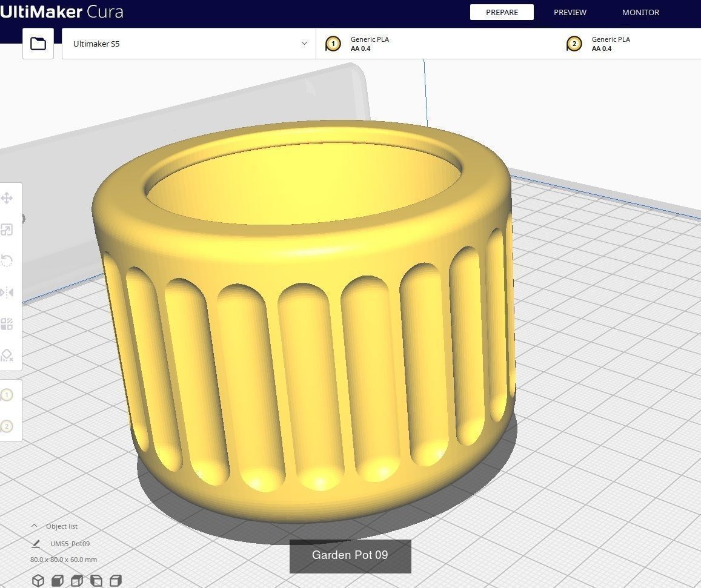Switch to front view cube
The image size is (701, 588).
pos(57,580)
